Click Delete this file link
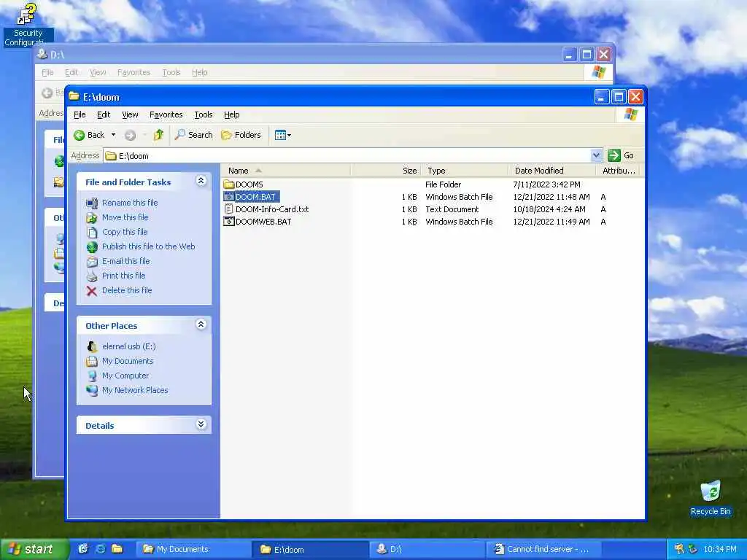Viewport: 747px width, 560px height. (127, 290)
